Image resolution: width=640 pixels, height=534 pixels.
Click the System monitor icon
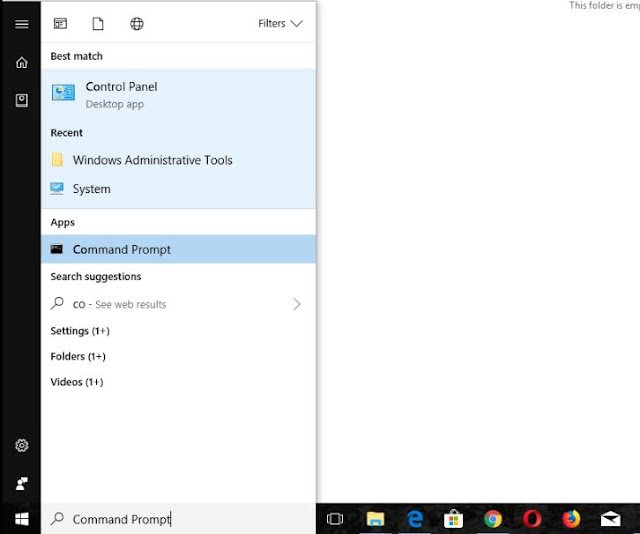(57, 189)
